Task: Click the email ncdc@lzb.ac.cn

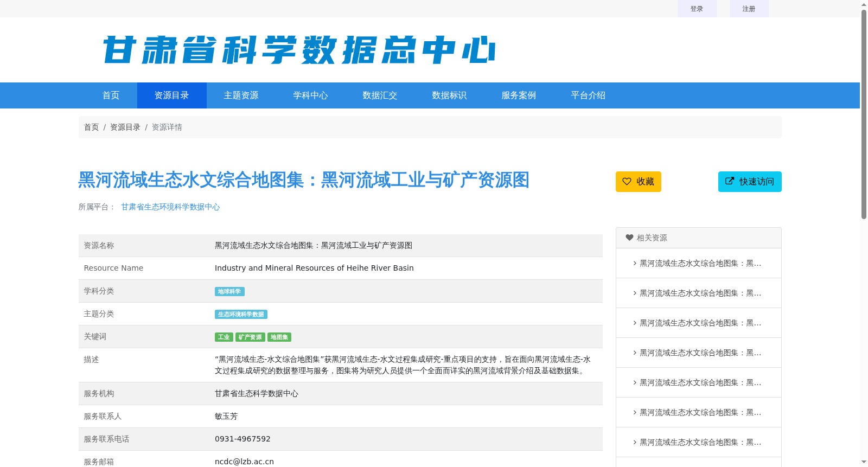Action: (x=244, y=462)
